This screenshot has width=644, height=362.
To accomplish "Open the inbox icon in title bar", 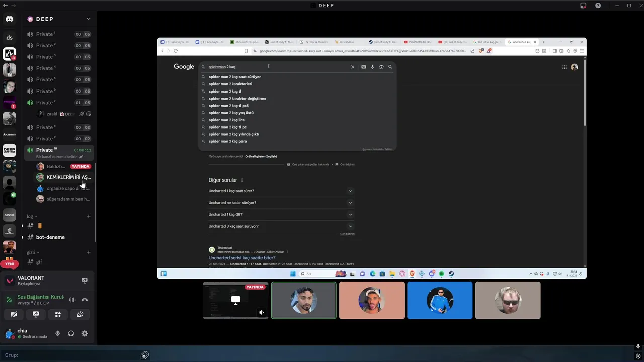I will (x=583, y=6).
